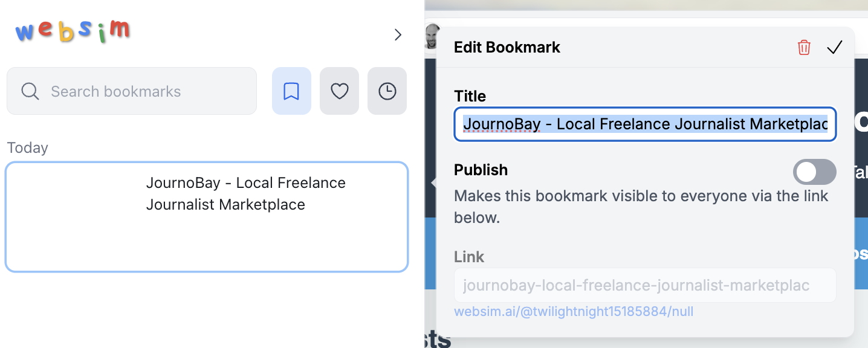This screenshot has height=348, width=868.
Task: Click the websim logo
Action: 73,31
